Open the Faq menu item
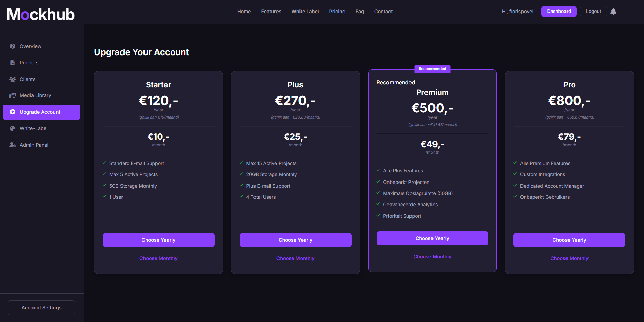 (x=359, y=11)
